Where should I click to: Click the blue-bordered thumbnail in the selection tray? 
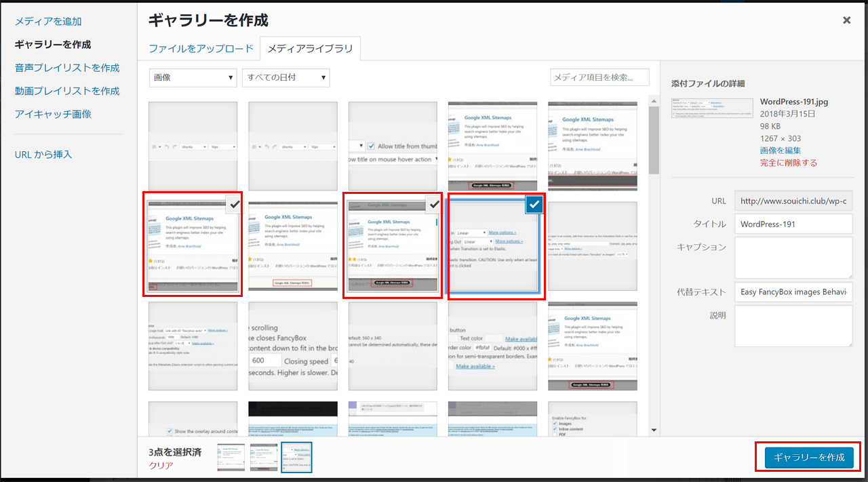[x=296, y=458]
